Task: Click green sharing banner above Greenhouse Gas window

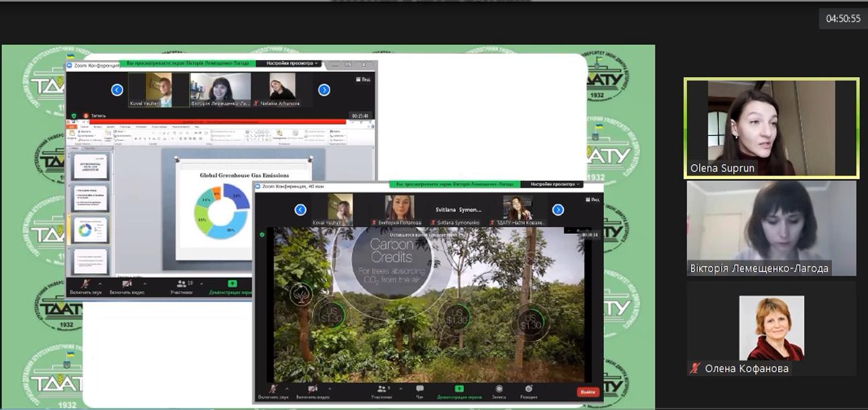Action: (188, 64)
